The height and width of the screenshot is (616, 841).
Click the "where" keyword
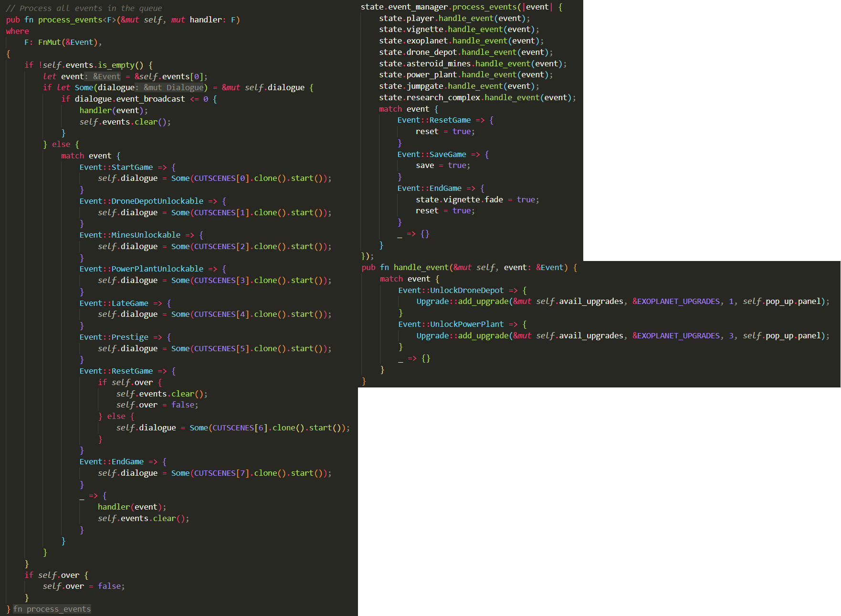pos(18,31)
